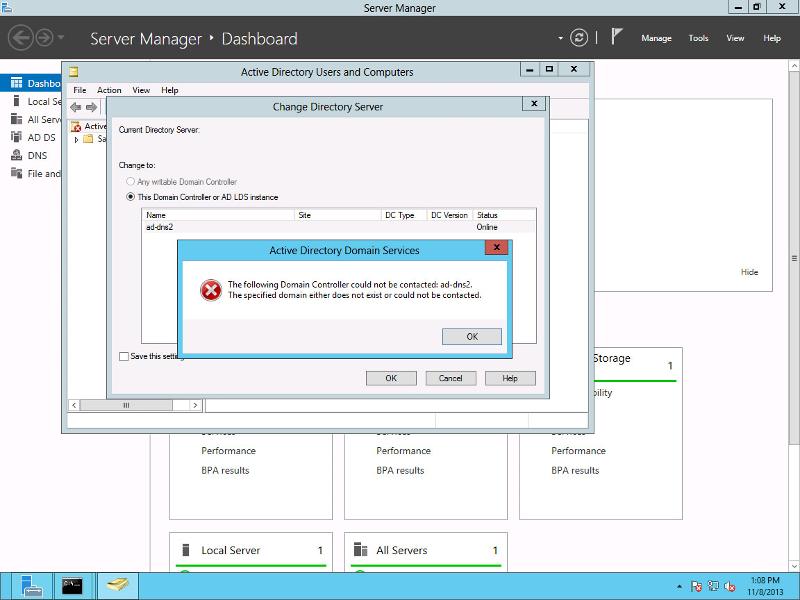Viewport: 800px width, 600px height.
Task: Select File and Storage Services in sidebar
Action: tap(31, 173)
